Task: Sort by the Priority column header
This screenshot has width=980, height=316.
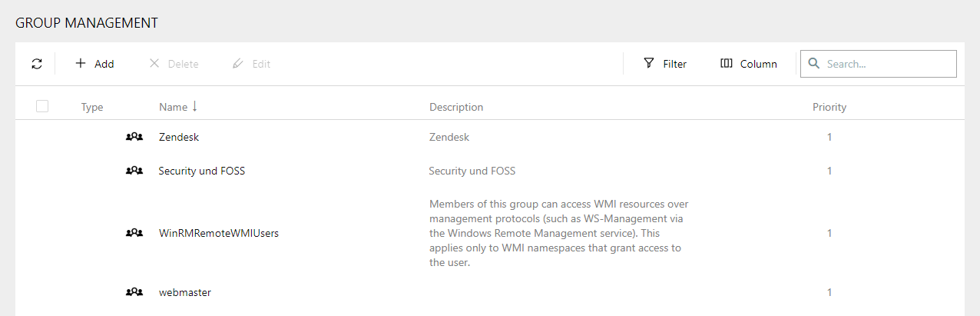Action: coord(829,107)
